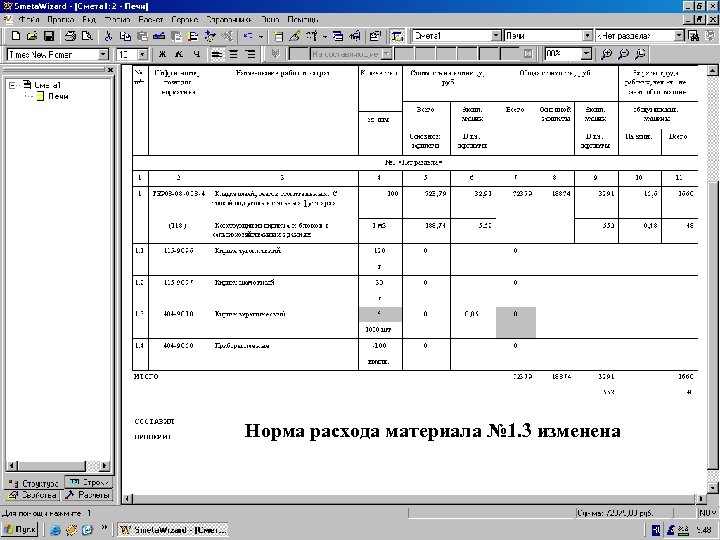Click SmetaWizard taskbar button
Image resolution: width=720 pixels, height=540 pixels.
[173, 529]
